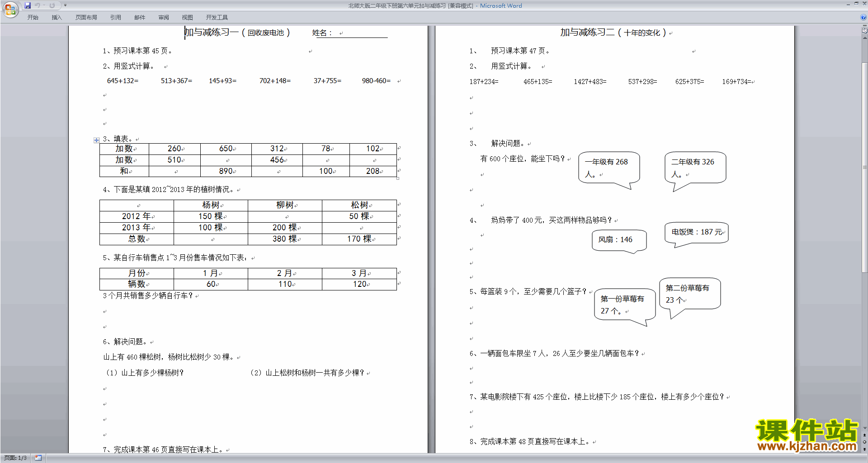Open the Select Browse Object button
Viewport: 868px width, 463px height.
pyautogui.click(x=865, y=442)
